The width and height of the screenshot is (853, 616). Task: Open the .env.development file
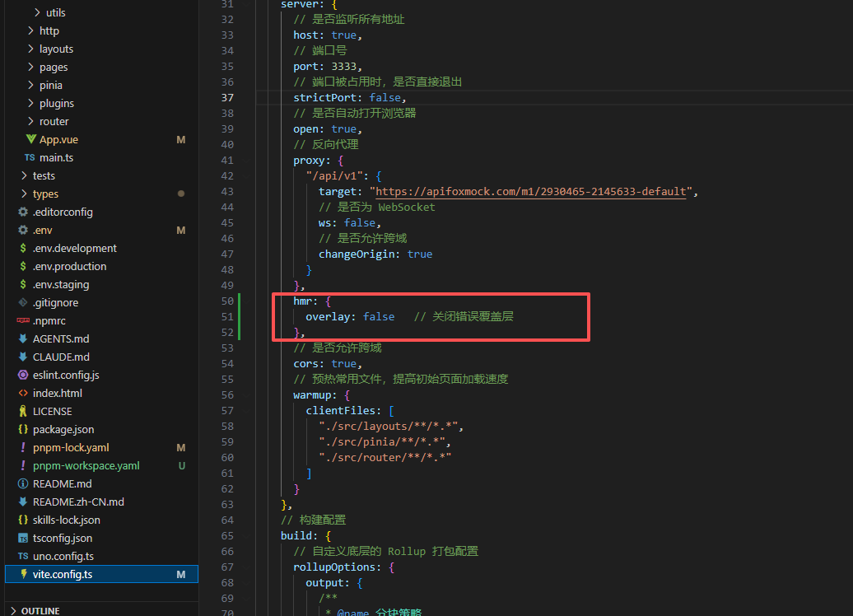click(x=75, y=248)
